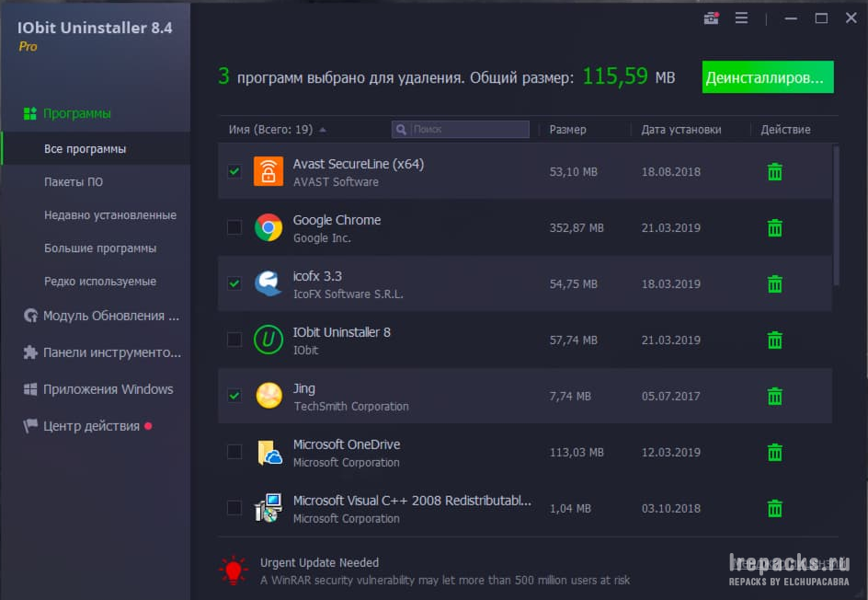Sort by Дата установки column header

coord(681,130)
